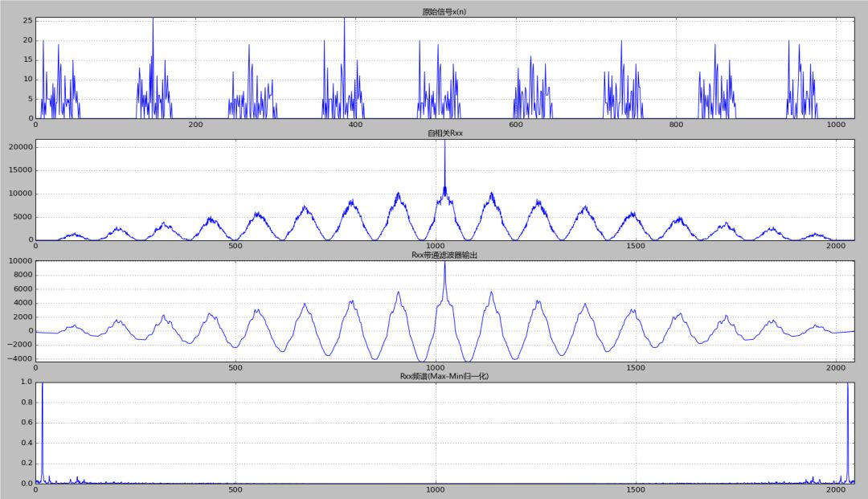Click y-axis label '15' in the original signal plot

point(27,59)
